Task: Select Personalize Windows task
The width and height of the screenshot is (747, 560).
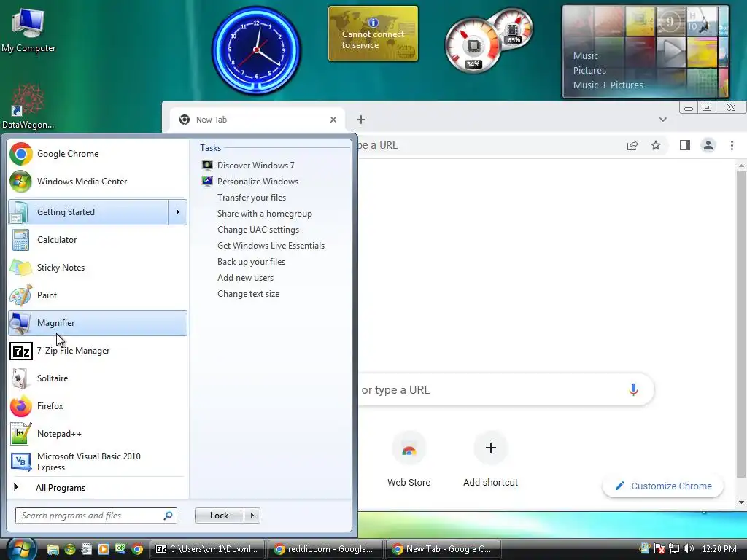Action: click(x=258, y=182)
